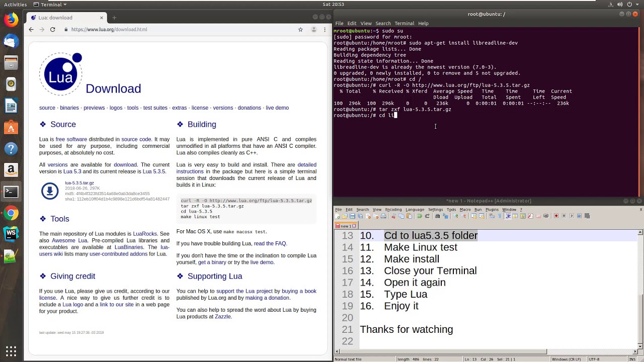Reload the Lua download page

tap(52, 30)
